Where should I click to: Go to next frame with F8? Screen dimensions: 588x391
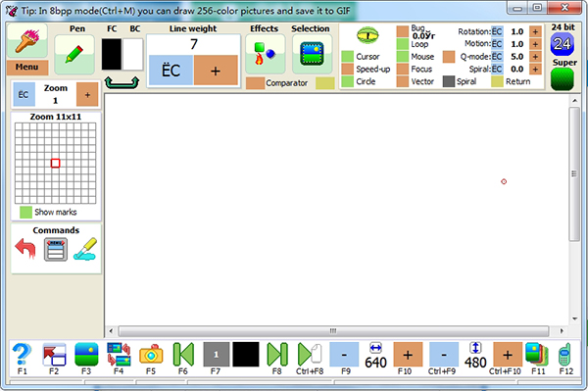coord(277,355)
